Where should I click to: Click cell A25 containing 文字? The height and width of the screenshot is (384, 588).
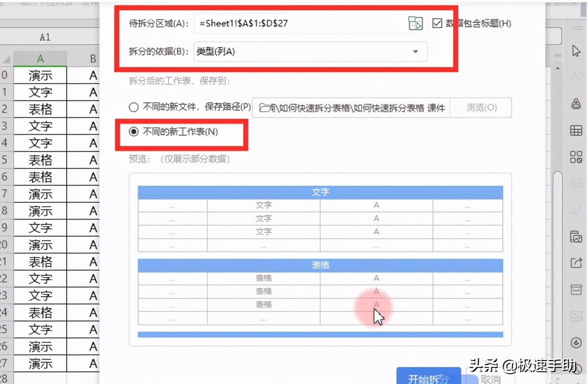[40, 330]
